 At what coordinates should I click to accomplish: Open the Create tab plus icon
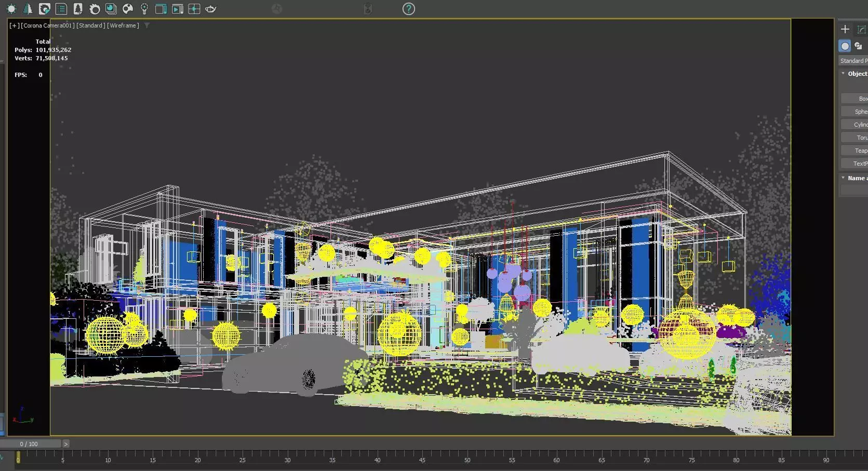pos(845,30)
